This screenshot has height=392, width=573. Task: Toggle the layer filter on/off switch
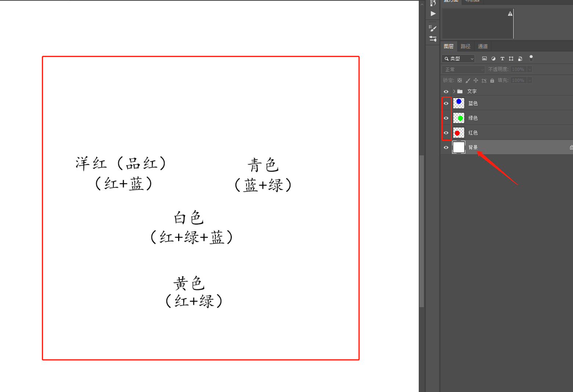click(x=531, y=58)
